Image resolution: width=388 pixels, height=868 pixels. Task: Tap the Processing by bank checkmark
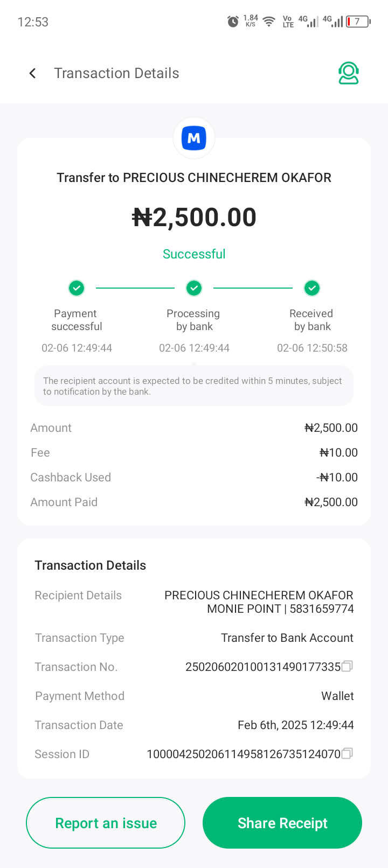point(194,288)
